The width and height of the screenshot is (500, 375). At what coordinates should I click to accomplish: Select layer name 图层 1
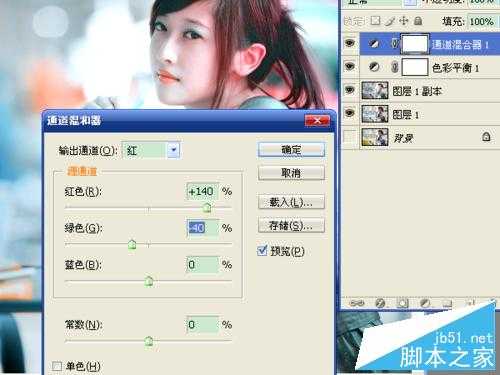tap(405, 114)
